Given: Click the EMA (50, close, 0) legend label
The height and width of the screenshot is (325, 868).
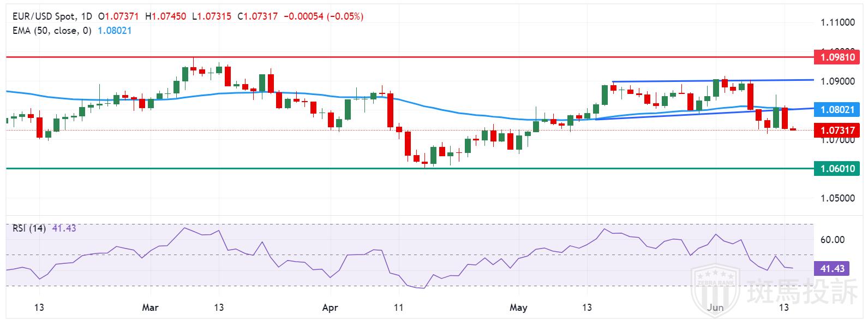Looking at the screenshot, I should [52, 31].
